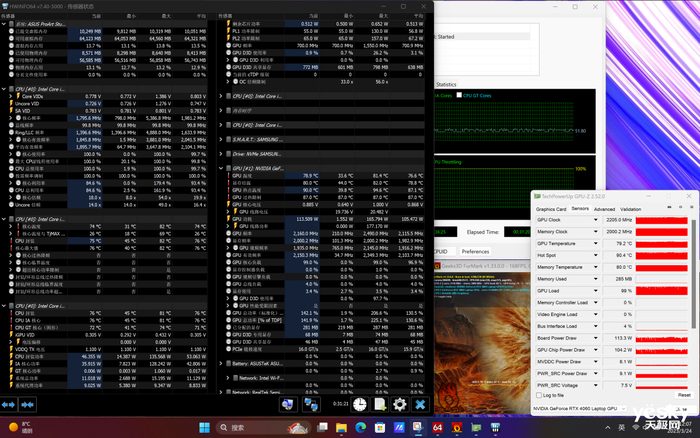Click the 90.4 °C Hot Spot value
Viewport: 700px width, 438px height.
(x=618, y=255)
